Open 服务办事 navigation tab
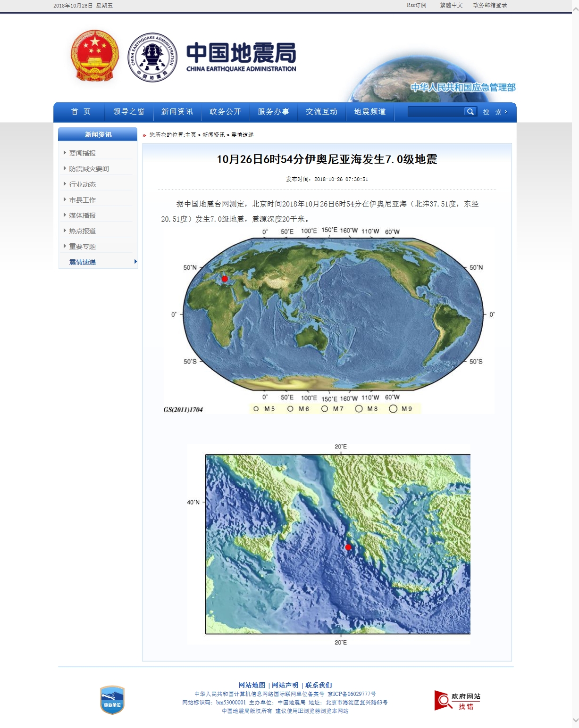Screen dimensions: 579x728 pos(273,112)
